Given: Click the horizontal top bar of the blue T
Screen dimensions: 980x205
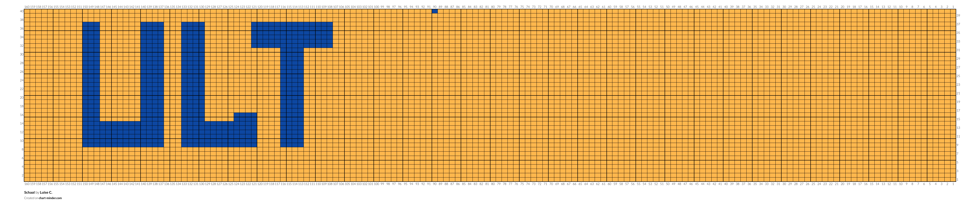Looking at the screenshot, I should (292, 35).
